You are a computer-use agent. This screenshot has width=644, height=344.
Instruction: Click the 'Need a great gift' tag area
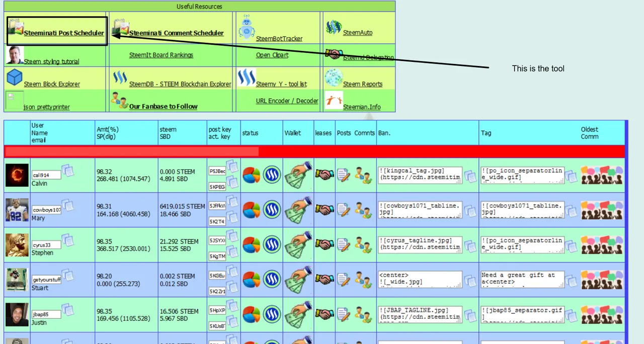522,280
